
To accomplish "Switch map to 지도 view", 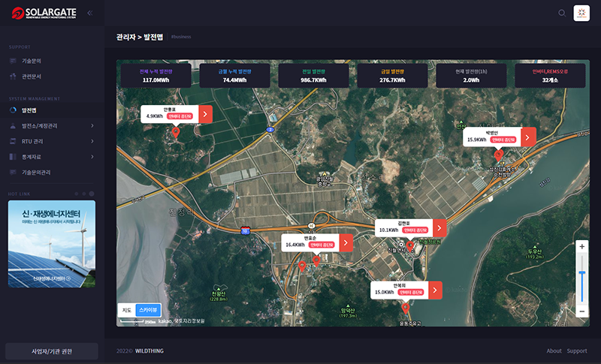I will click(x=127, y=309).
